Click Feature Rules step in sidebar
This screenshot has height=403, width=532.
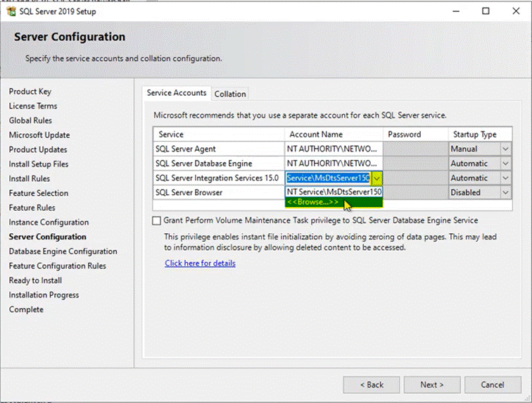(x=32, y=208)
